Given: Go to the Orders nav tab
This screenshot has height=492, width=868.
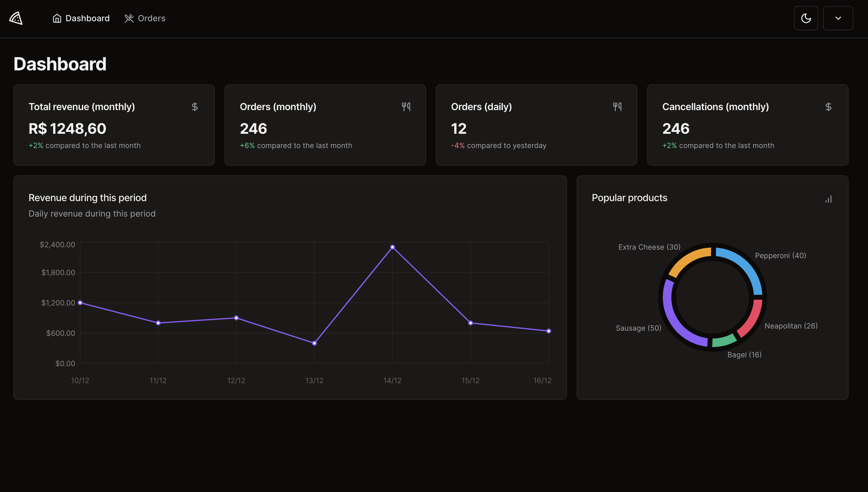Looking at the screenshot, I should [x=145, y=18].
